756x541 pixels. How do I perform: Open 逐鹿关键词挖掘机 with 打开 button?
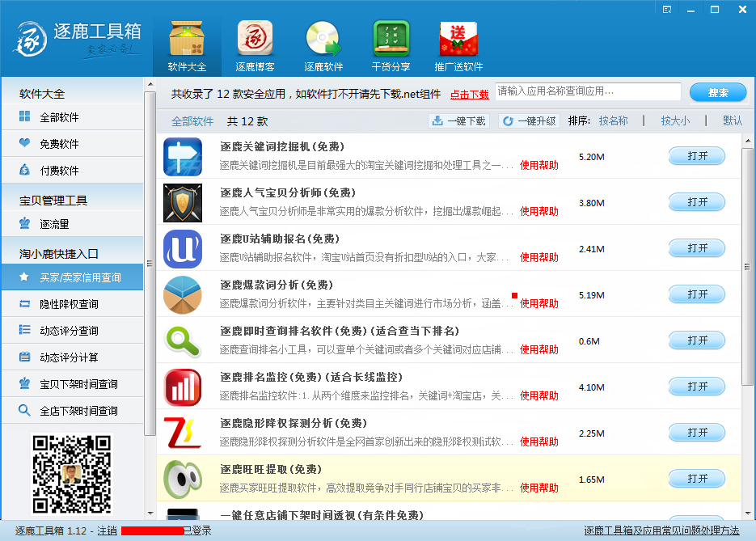pos(697,156)
